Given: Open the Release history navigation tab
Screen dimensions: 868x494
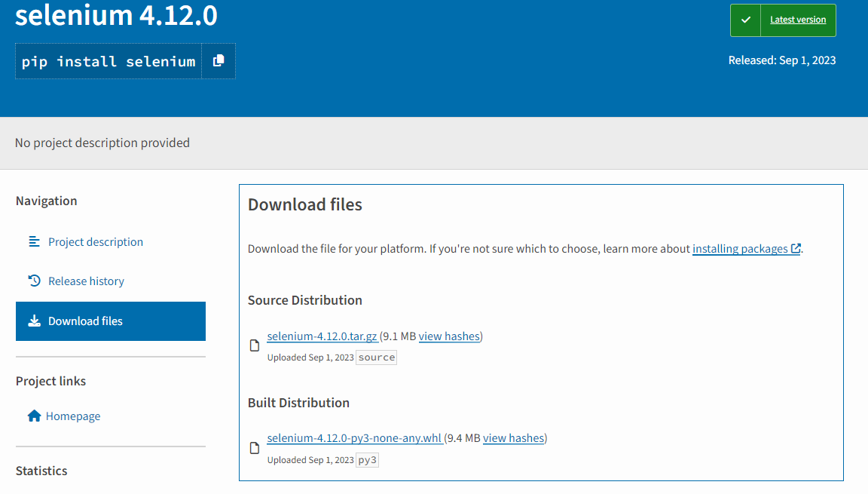Looking at the screenshot, I should 111,281.
